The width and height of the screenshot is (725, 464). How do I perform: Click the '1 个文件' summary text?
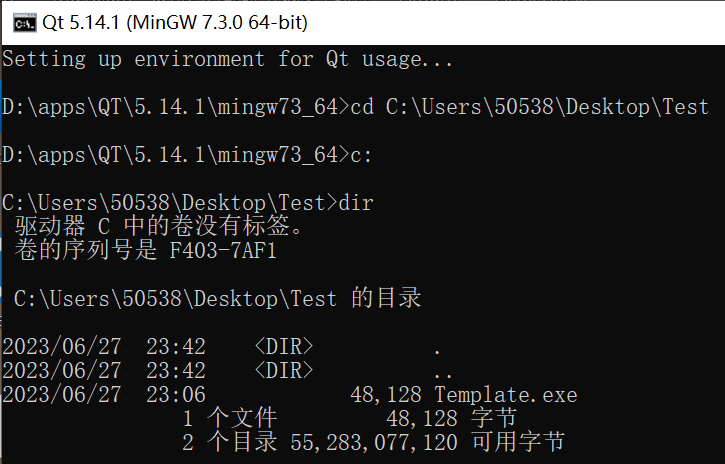point(229,418)
